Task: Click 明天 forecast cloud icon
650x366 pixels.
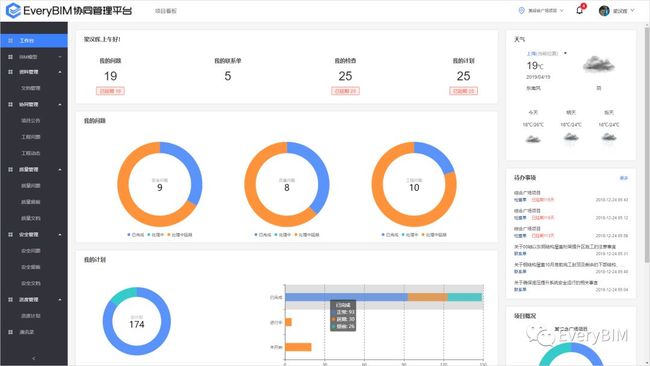Action: point(571,138)
